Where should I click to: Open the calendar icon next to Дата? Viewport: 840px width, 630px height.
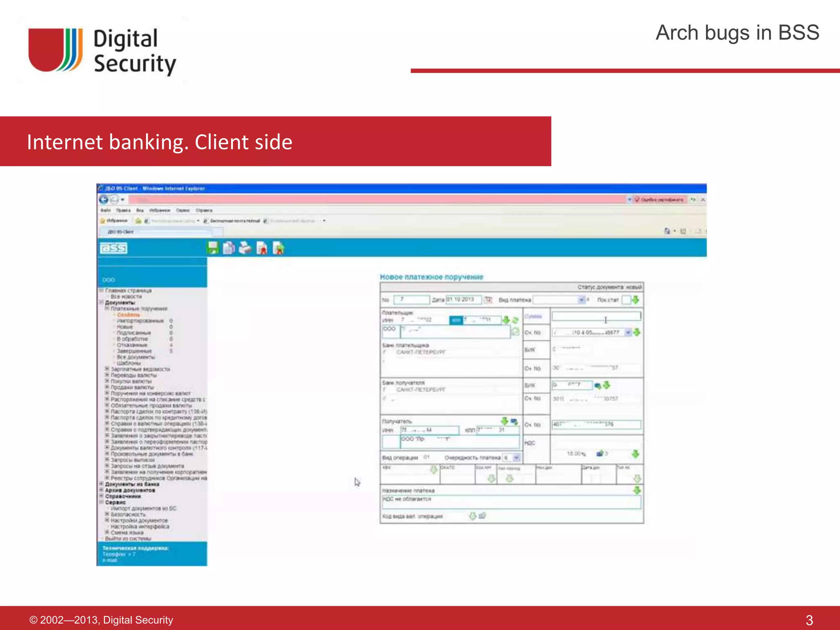pos(488,300)
